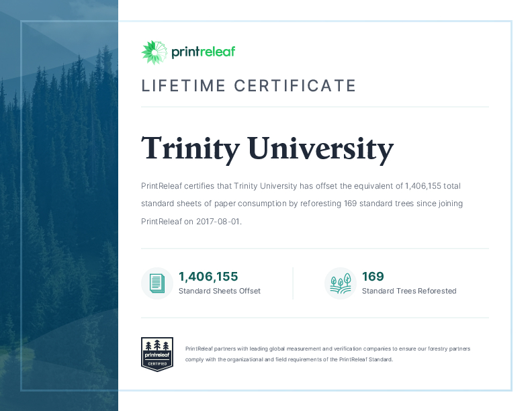The image size is (532, 411).
Task: Click the reforested trees icon
Action: [341, 283]
